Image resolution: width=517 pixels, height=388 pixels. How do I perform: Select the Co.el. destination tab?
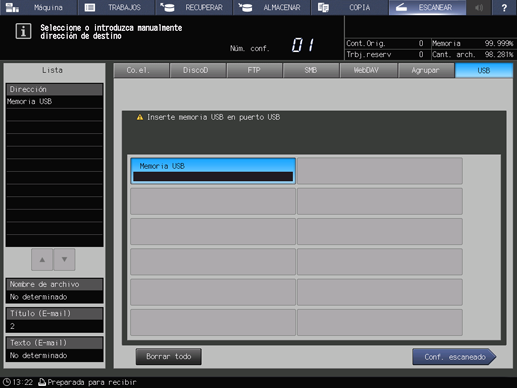(x=141, y=70)
